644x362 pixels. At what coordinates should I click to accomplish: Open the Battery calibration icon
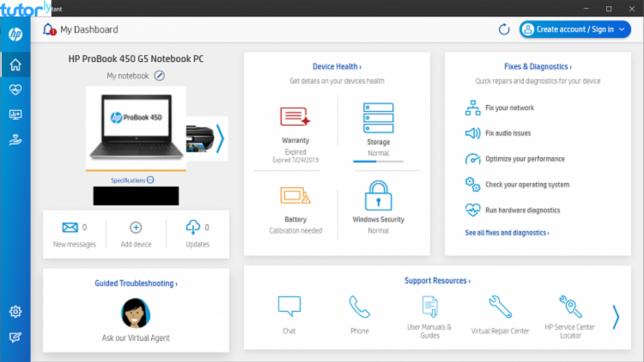pos(295,195)
